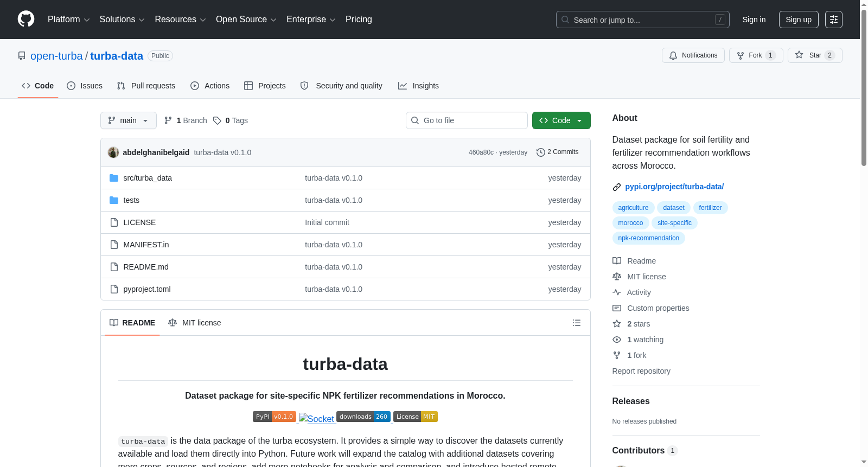Click the note icon beside Custom properties
Screen dimensions: 868x467
click(617, 308)
